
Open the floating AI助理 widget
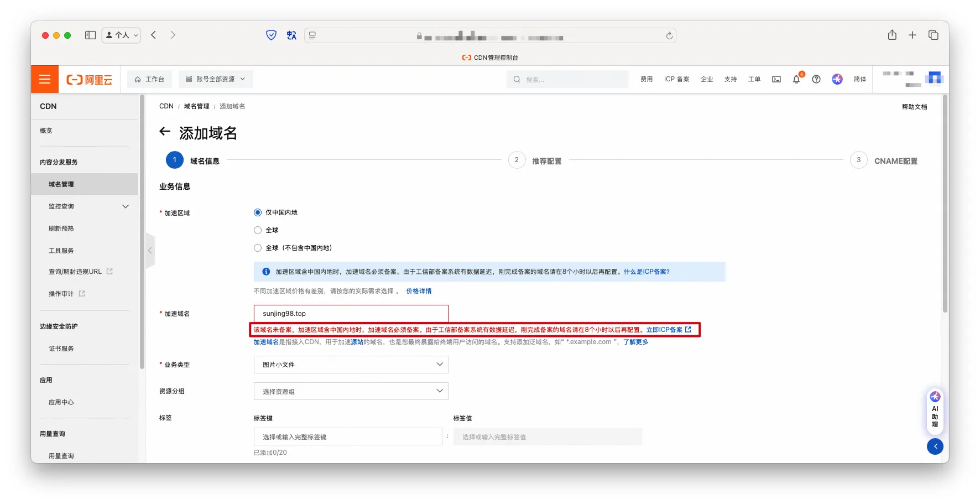pyautogui.click(x=935, y=412)
